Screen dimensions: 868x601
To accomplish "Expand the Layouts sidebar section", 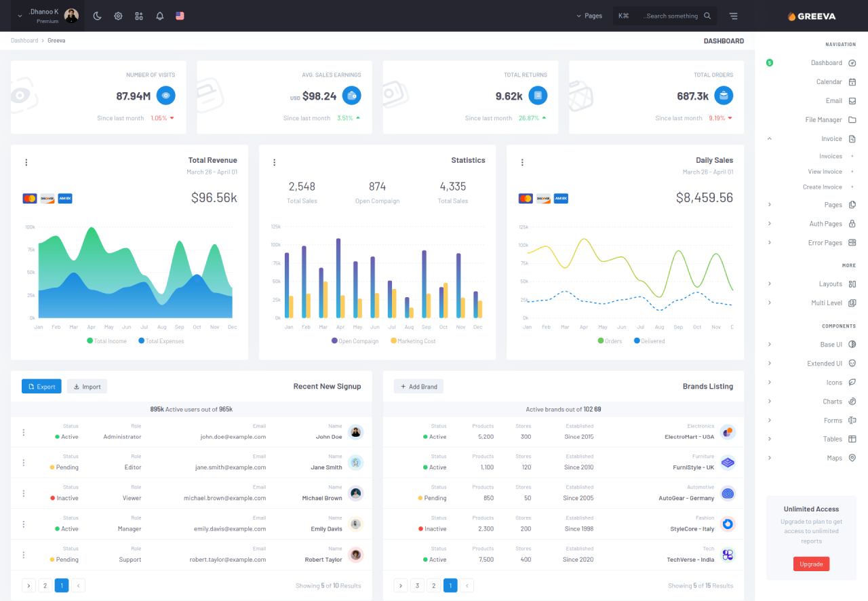I will click(x=811, y=284).
